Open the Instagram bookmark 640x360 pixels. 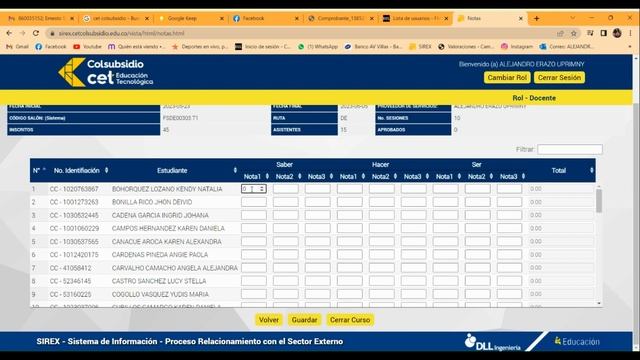click(517, 47)
